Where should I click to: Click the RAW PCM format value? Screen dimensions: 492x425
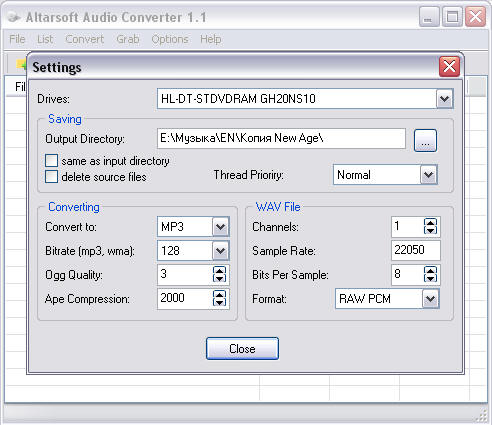click(365, 299)
